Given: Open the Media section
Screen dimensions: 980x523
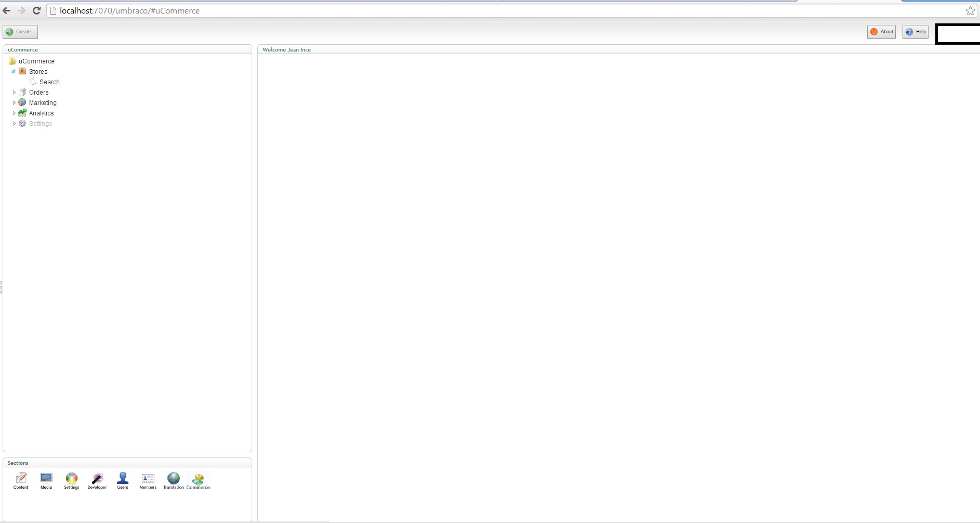Looking at the screenshot, I should (46, 480).
